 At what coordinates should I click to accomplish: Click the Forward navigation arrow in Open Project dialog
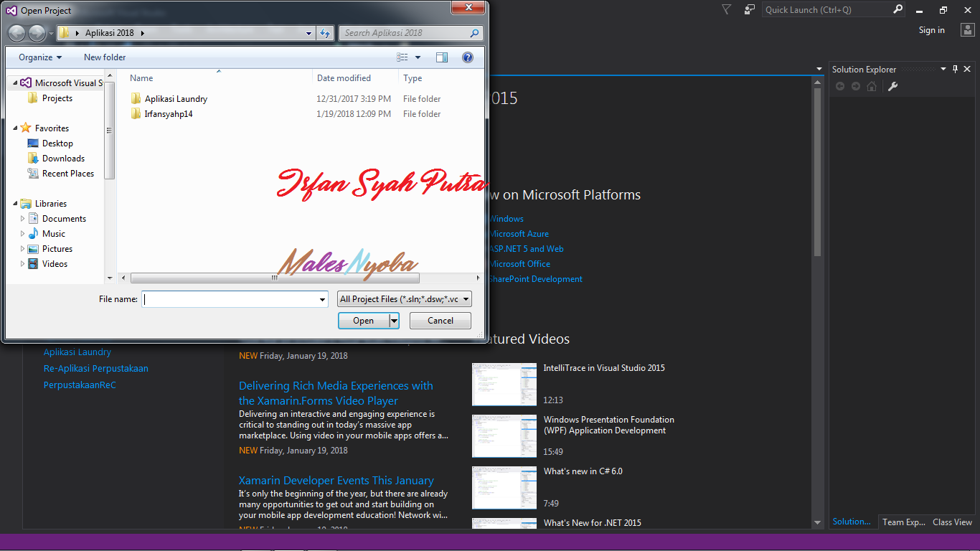coord(37,33)
